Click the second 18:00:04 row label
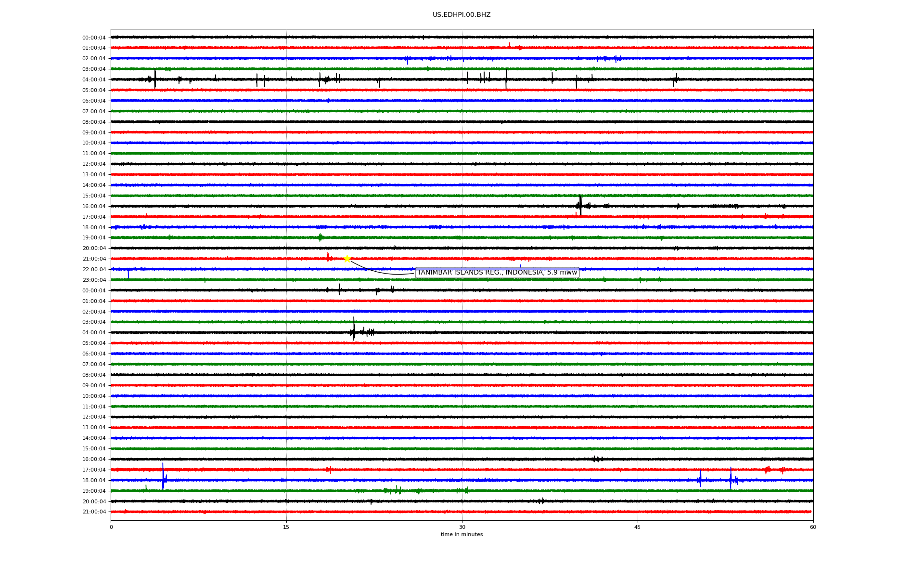 pyautogui.click(x=94, y=481)
